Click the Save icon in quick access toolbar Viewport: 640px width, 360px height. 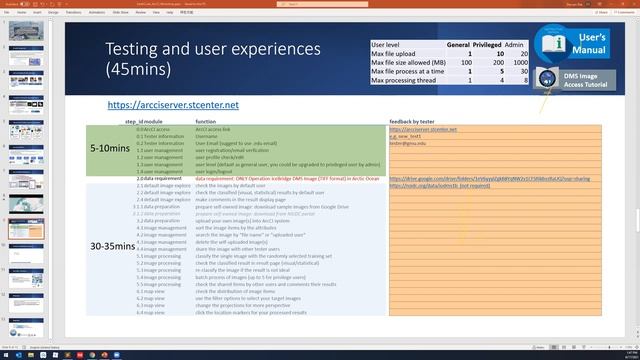36,4
